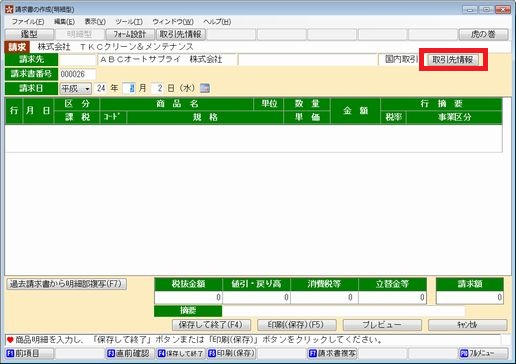Click the 国内取引 label

pyautogui.click(x=401, y=59)
